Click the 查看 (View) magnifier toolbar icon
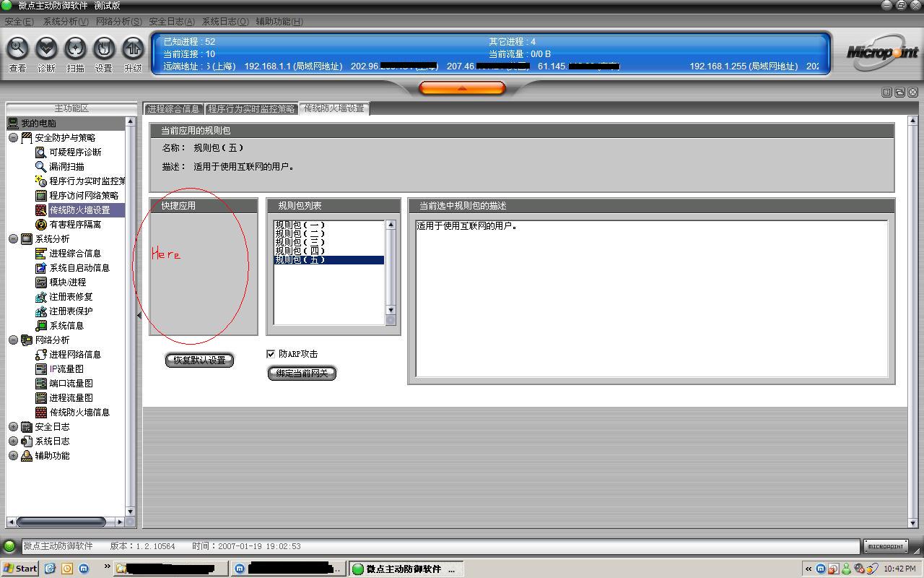Image resolution: width=924 pixels, height=578 pixels. (x=17, y=49)
